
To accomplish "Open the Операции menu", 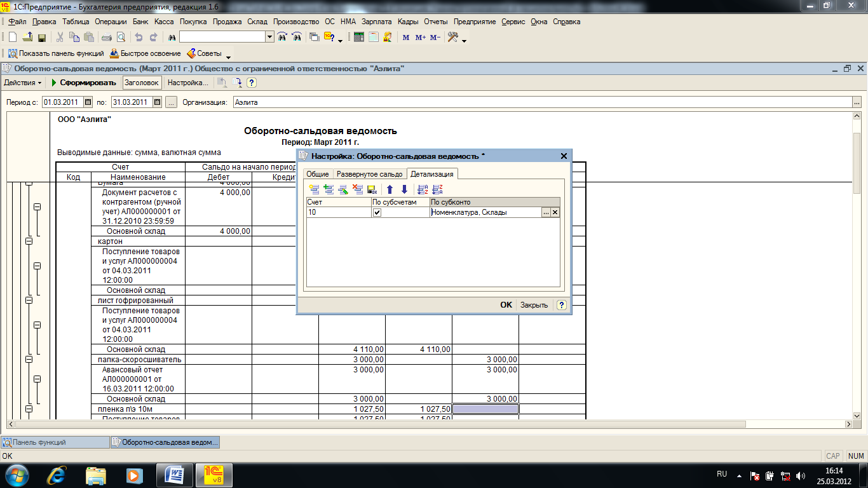I will click(x=111, y=22).
